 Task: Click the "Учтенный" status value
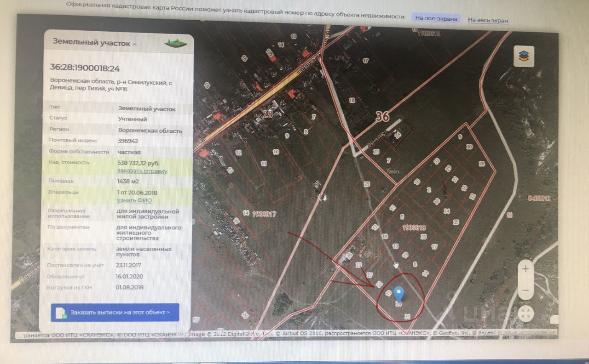pos(133,119)
